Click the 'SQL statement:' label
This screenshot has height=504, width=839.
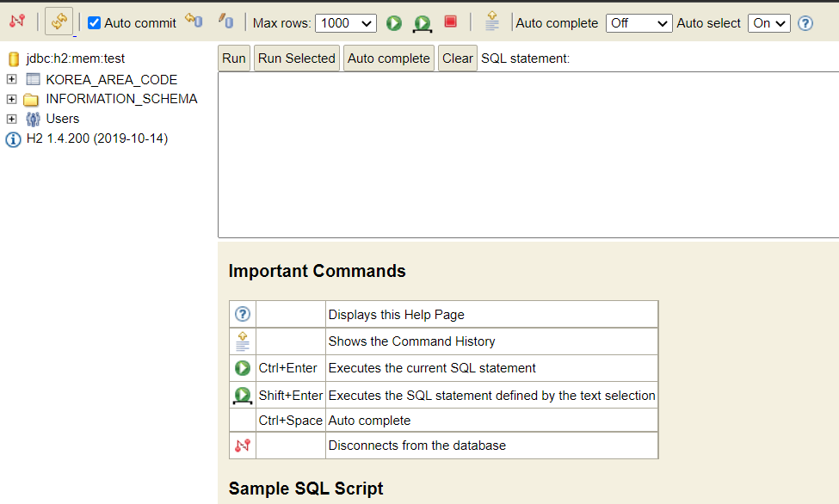[526, 58]
